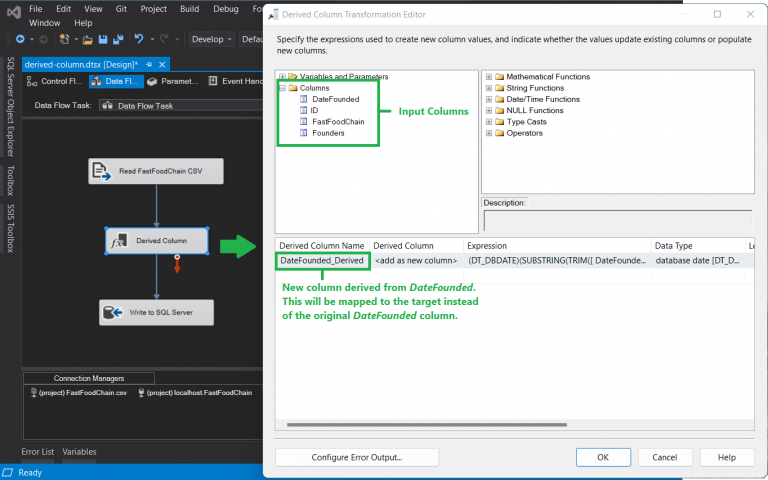Image resolution: width=768 pixels, height=480 pixels.
Task: Expand the NULL Functions folder
Action: [x=489, y=110]
